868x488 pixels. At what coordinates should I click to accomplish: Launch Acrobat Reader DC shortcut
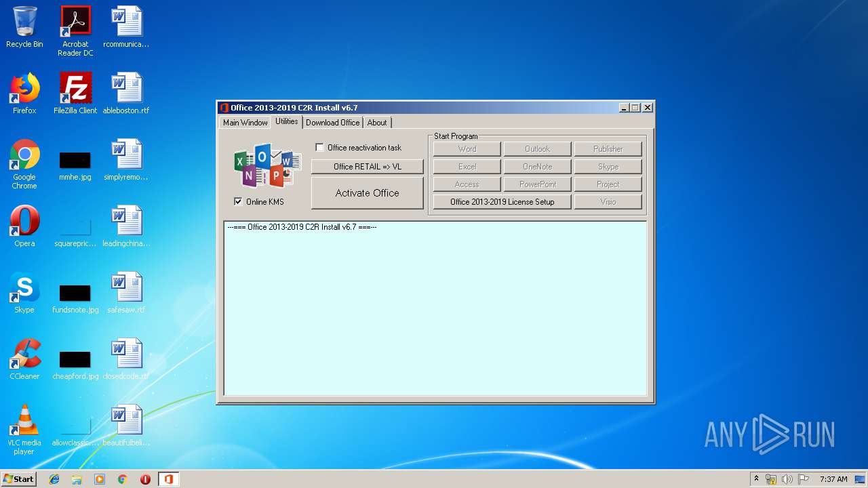pyautogui.click(x=75, y=30)
